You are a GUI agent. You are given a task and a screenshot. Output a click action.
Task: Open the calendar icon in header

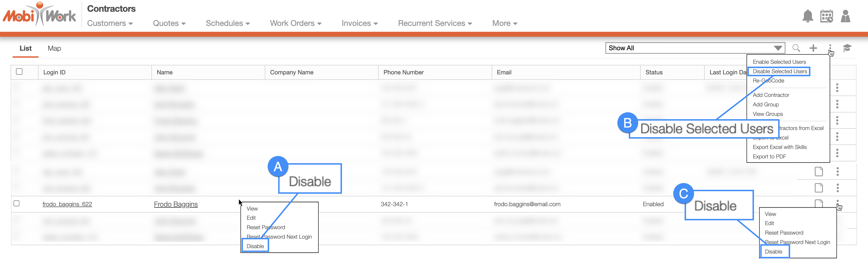(826, 16)
